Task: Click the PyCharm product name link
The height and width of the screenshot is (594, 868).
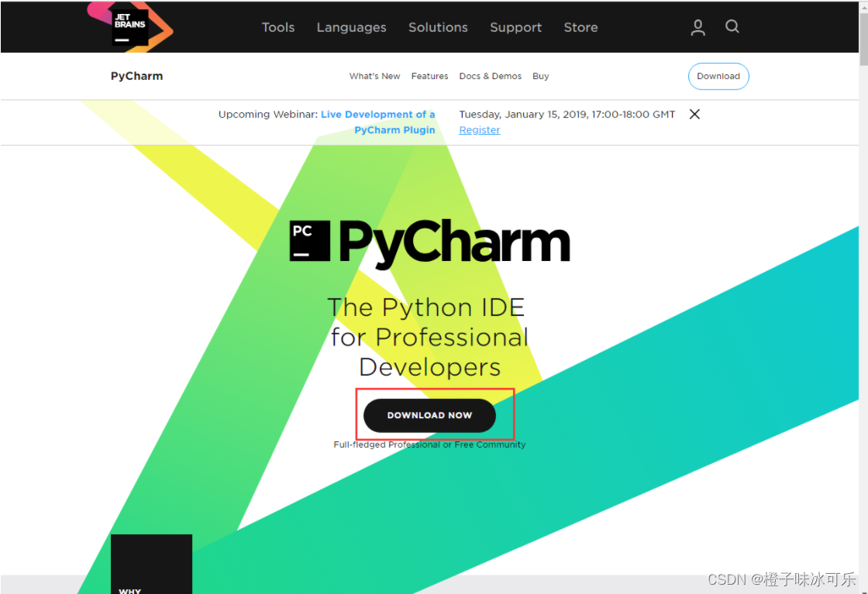Action: tap(136, 76)
